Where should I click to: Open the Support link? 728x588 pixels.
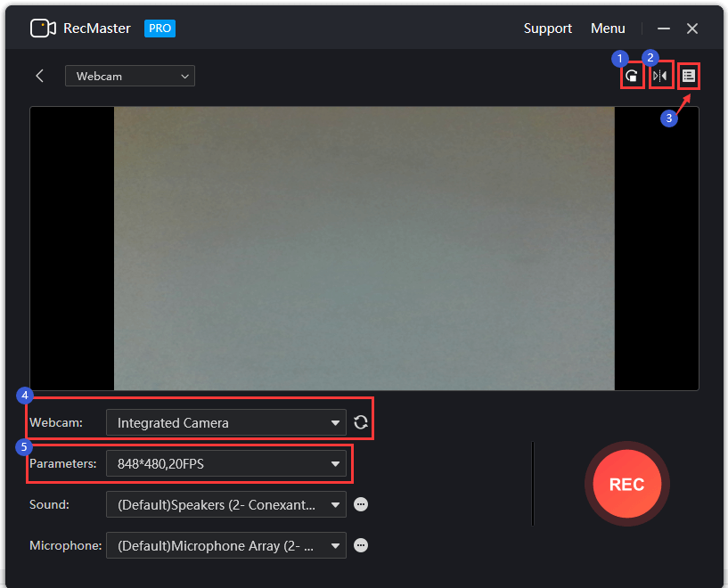coord(547,29)
